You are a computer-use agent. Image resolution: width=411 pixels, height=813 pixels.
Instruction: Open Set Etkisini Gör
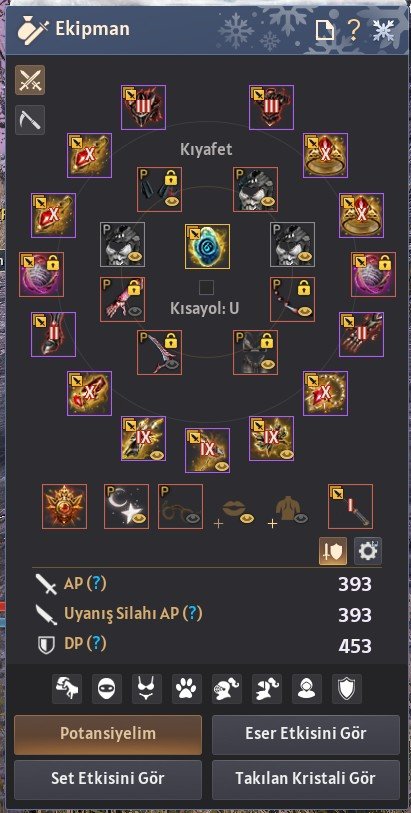click(108, 779)
